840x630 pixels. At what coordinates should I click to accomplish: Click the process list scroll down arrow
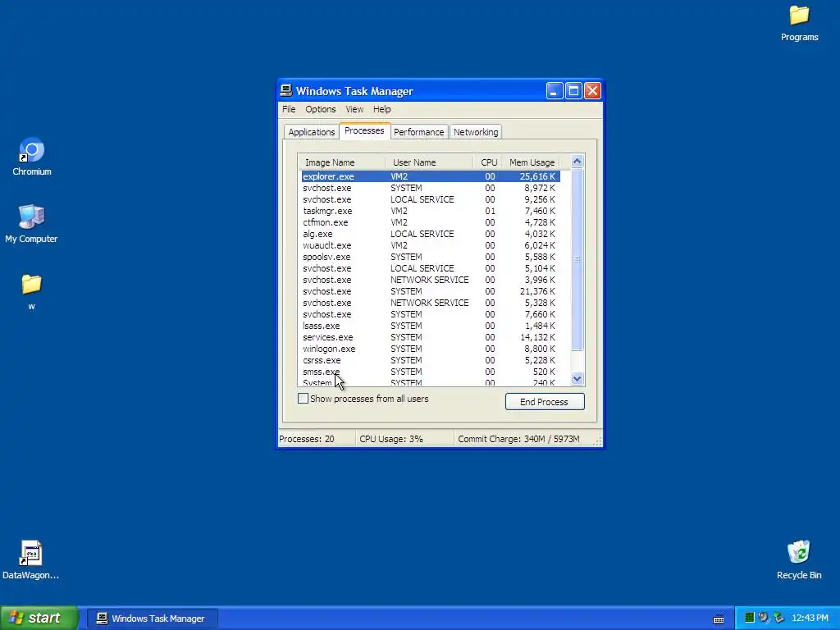pos(577,379)
